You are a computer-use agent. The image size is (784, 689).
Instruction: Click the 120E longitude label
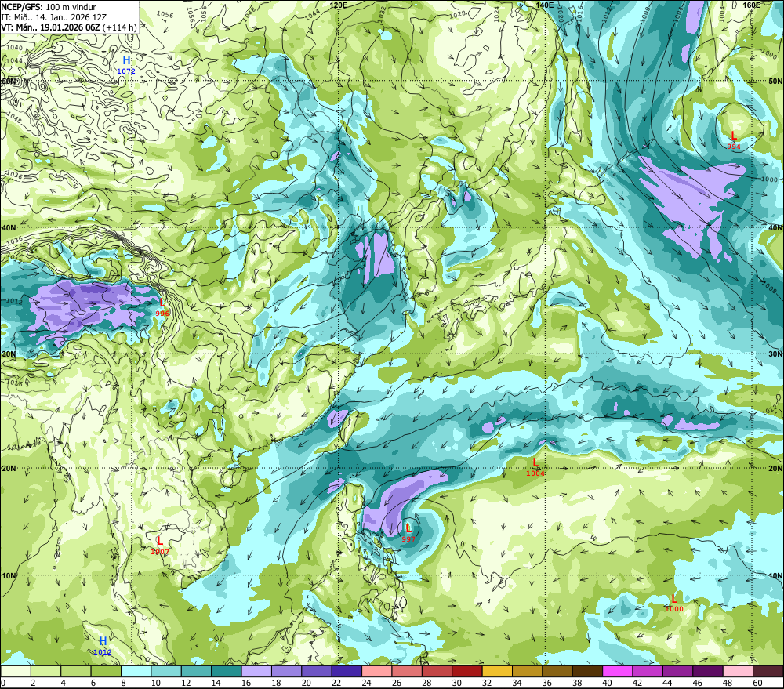click(x=339, y=5)
